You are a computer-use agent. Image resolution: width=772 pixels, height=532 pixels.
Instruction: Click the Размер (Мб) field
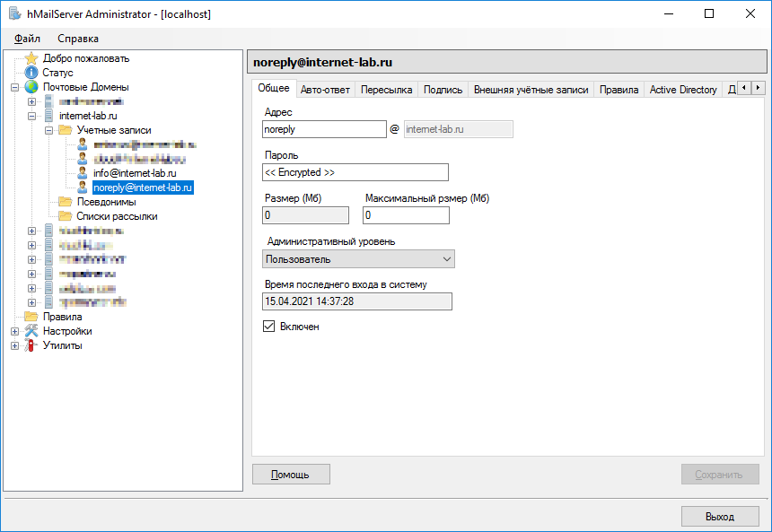click(305, 215)
